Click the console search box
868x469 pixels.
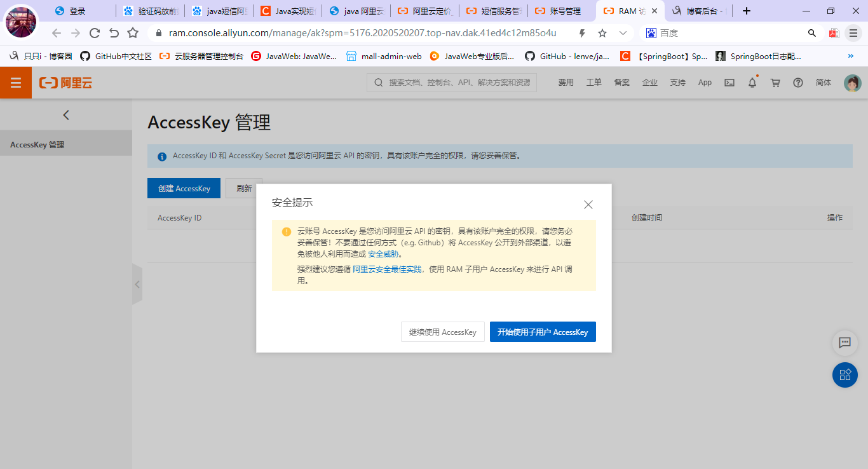tap(452, 83)
